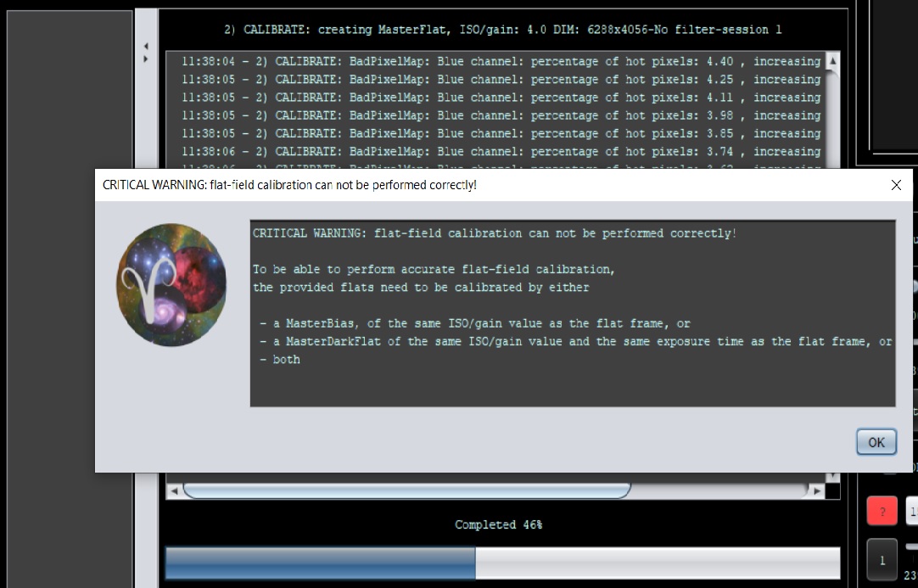Click the red question mark help button

882,511
